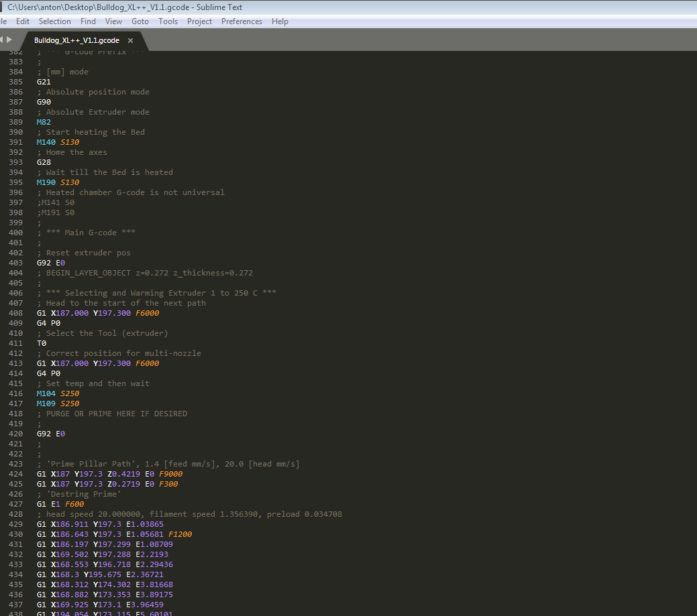
Task: Click the M109 S250 temperature line
Action: [58, 404]
